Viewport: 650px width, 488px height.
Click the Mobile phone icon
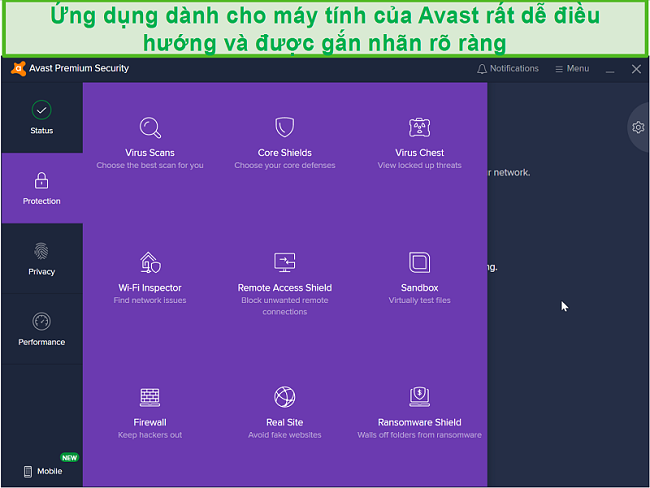[x=28, y=471]
